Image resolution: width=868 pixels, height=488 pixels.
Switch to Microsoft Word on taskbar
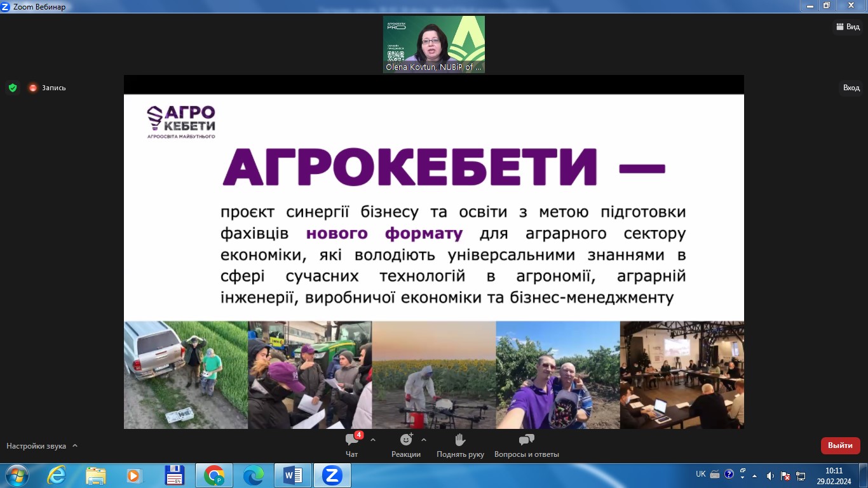(x=293, y=475)
